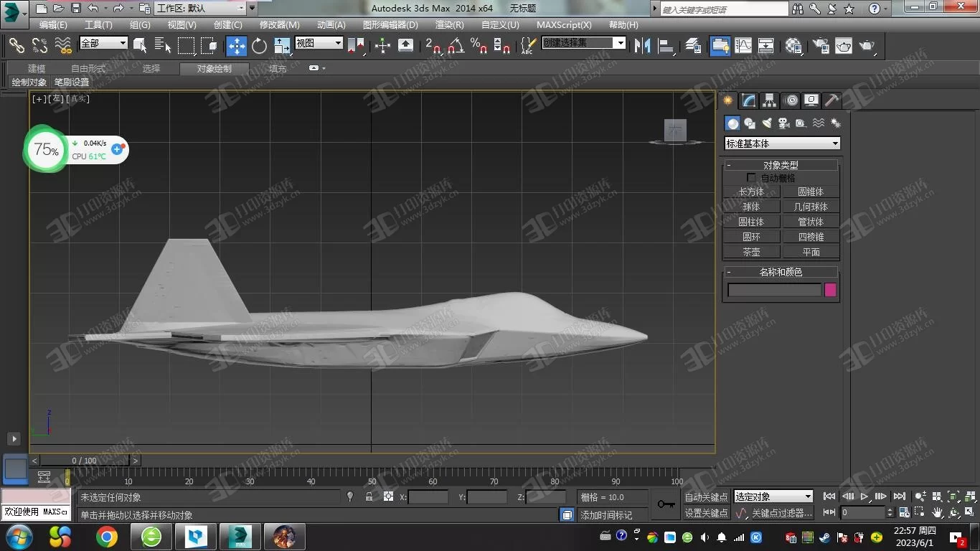Image resolution: width=980 pixels, height=551 pixels.
Task: Open Google Chrome from the Windows taskbar
Action: pyautogui.click(x=107, y=537)
